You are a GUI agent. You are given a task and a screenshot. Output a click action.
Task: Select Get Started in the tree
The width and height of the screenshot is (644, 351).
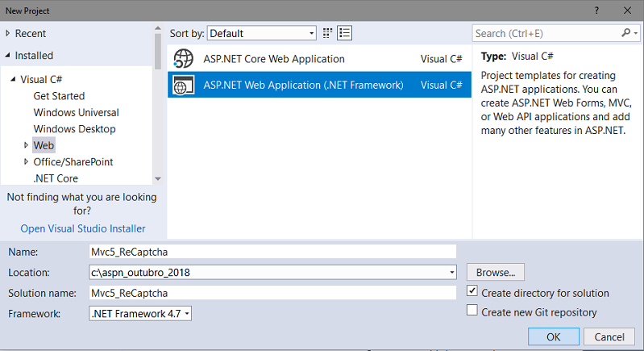pos(59,96)
